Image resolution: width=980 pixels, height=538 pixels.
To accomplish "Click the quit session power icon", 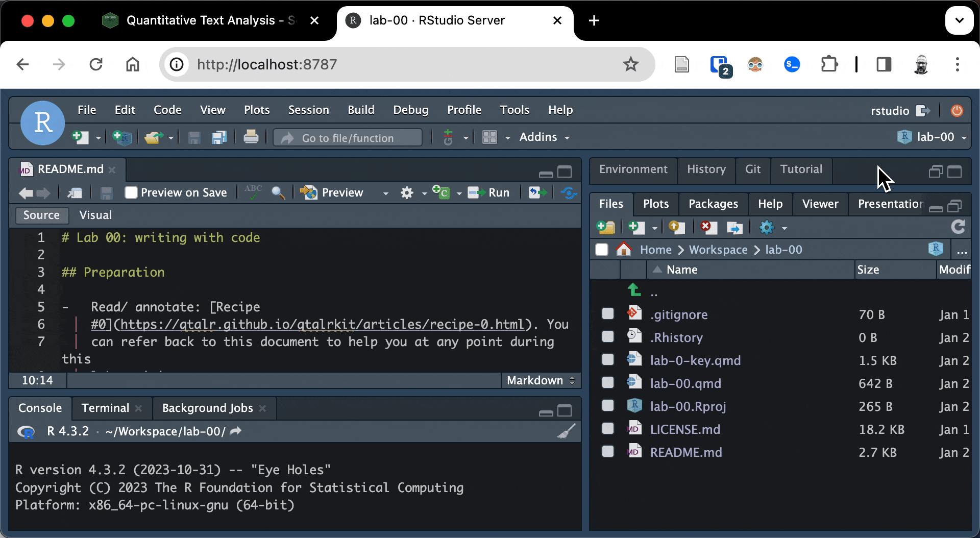I will tap(957, 111).
